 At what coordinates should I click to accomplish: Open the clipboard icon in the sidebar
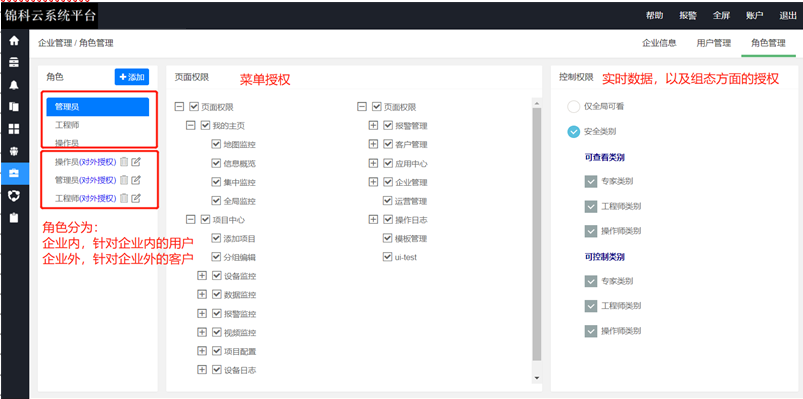(14, 217)
